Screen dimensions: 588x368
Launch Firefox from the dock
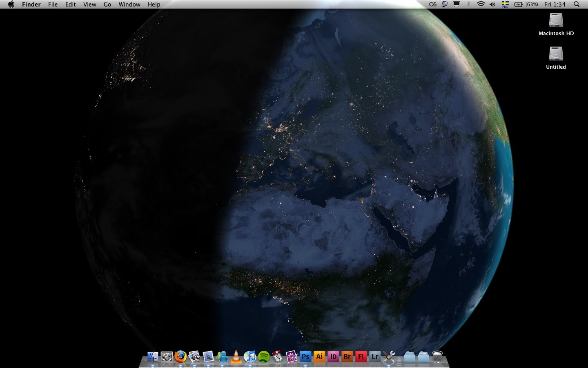click(x=180, y=357)
